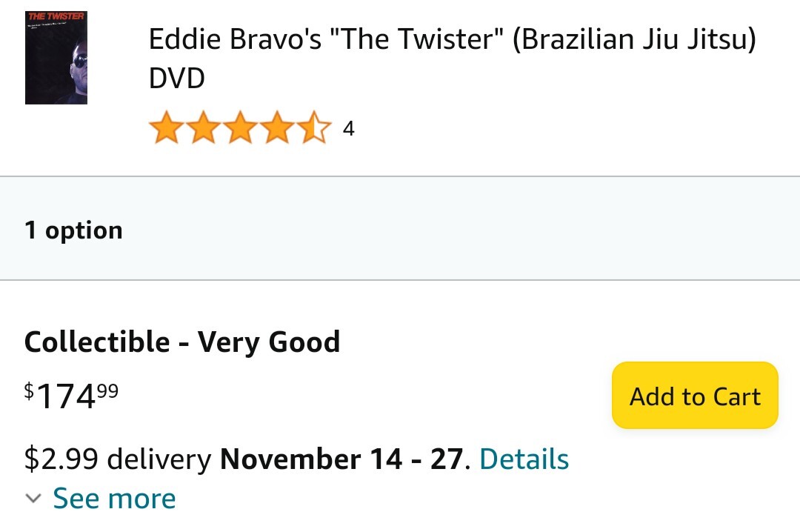The width and height of the screenshot is (800, 532).
Task: Click "(Brazilian Jiu Jitsu)" in the product title
Action: click(633, 39)
